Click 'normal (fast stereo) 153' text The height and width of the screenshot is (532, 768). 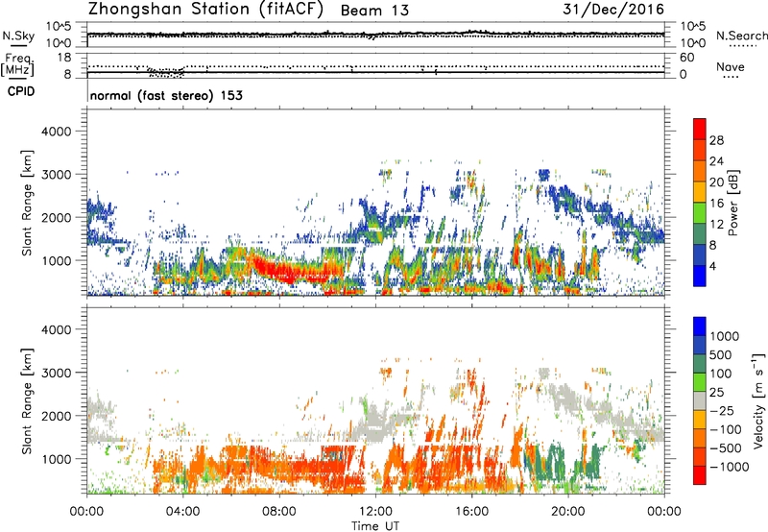pyautogui.click(x=166, y=95)
